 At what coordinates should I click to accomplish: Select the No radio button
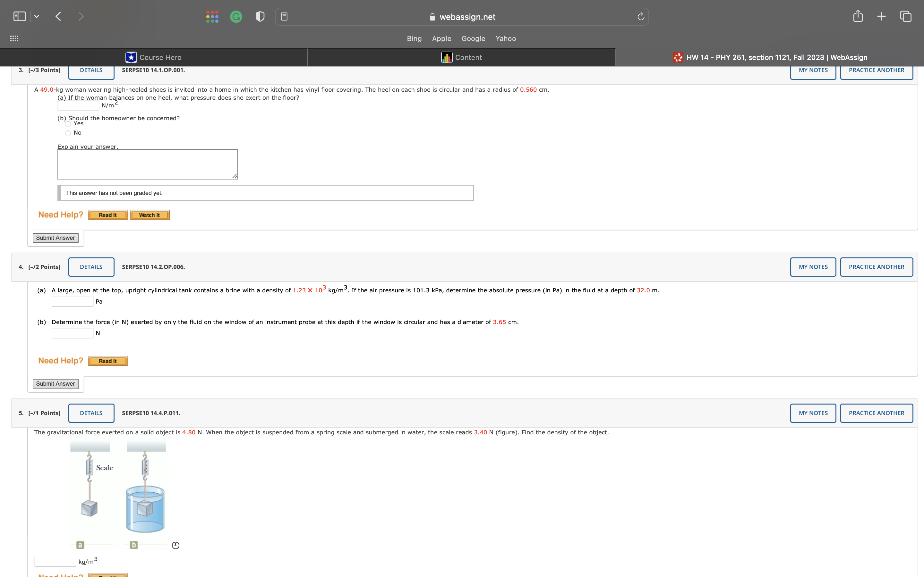(68, 133)
